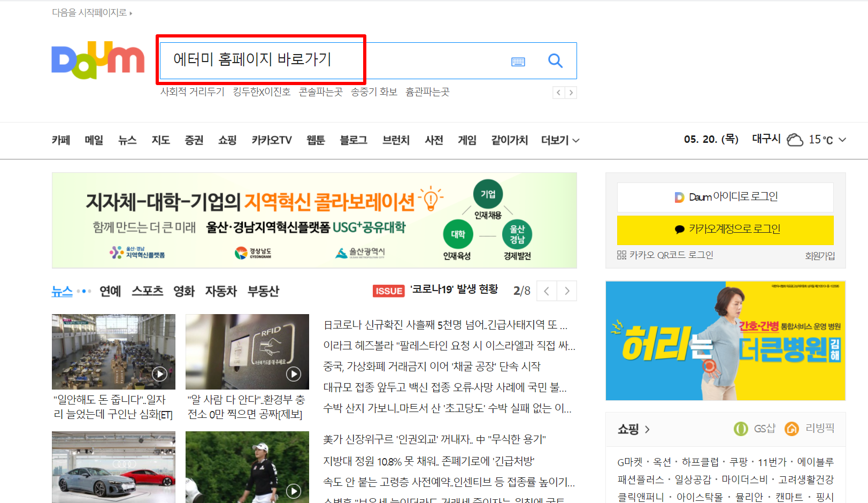Click suggested keyword 사회적 거리두기
The width and height of the screenshot is (868, 503).
click(x=193, y=92)
